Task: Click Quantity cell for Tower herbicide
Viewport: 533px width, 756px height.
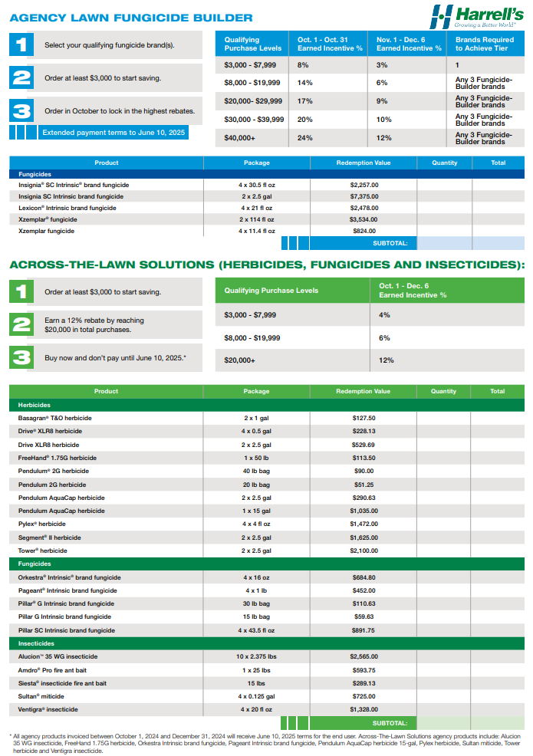Action: [443, 551]
